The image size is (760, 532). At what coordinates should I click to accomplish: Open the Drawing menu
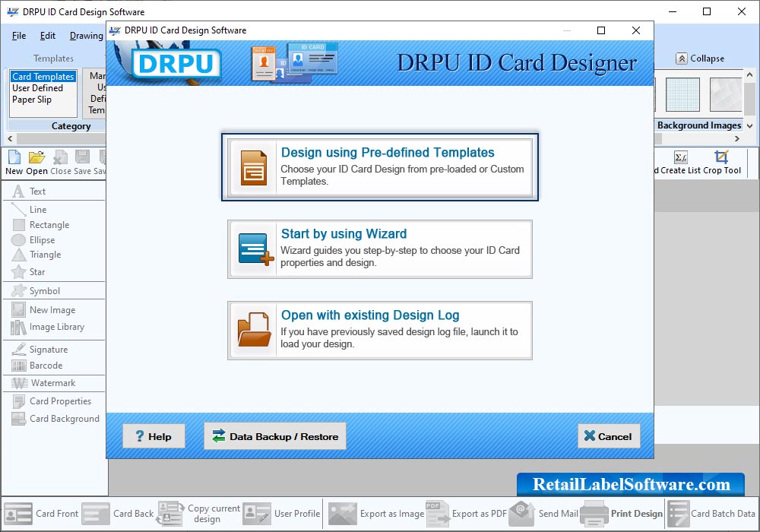[x=87, y=36]
